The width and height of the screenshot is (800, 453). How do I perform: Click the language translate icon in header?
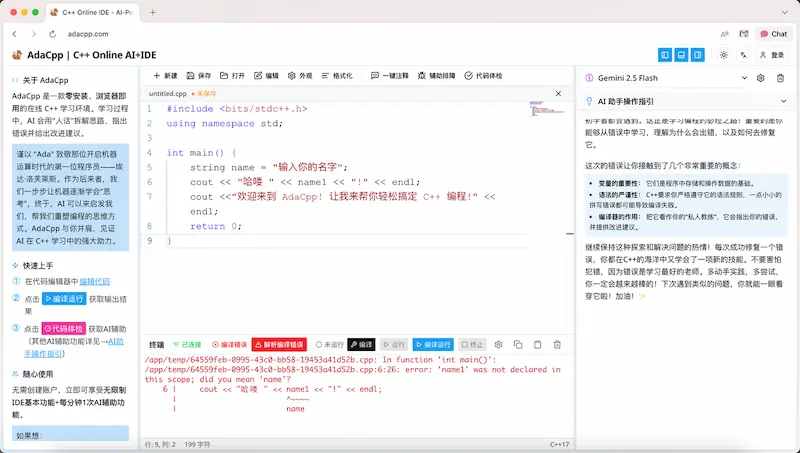pyautogui.click(x=743, y=55)
